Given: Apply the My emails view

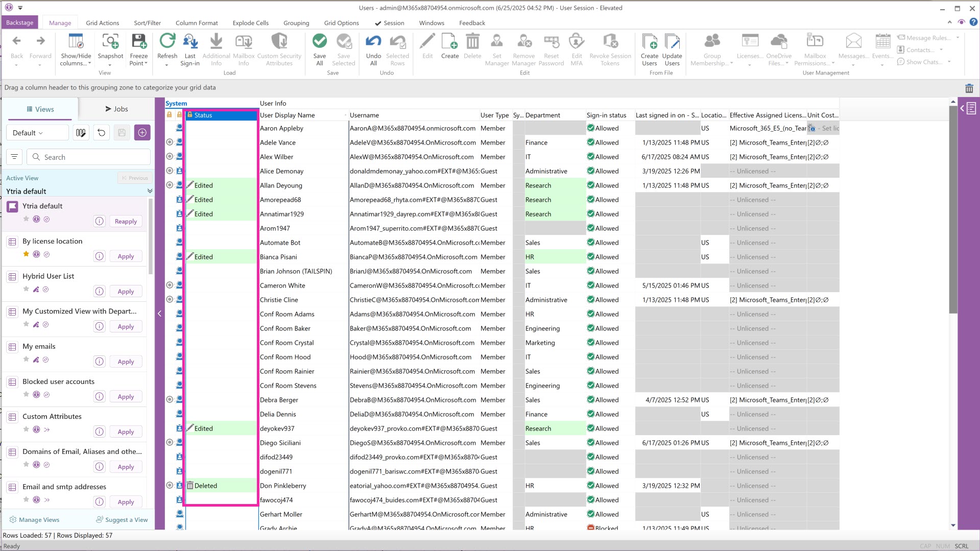Looking at the screenshot, I should [126, 362].
